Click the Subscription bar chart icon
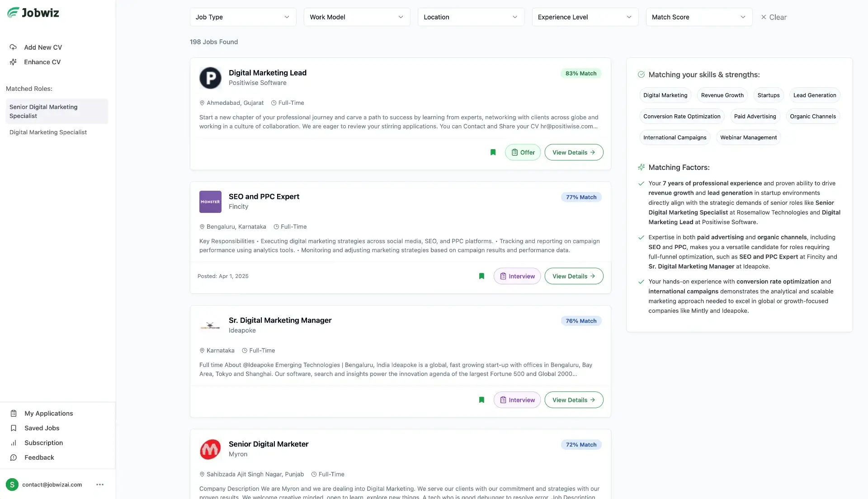This screenshot has height=499, width=868. point(14,443)
